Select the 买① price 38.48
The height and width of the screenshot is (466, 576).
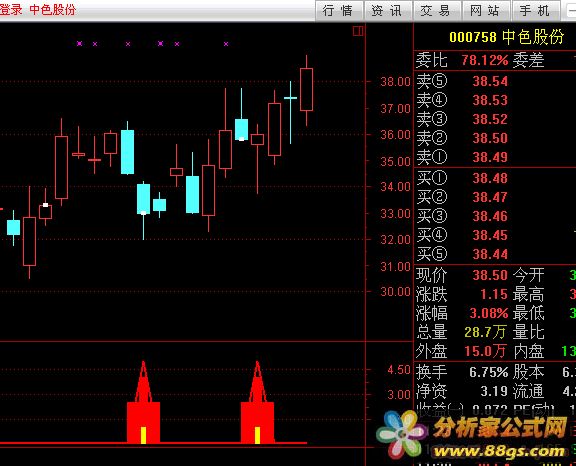[490, 178]
